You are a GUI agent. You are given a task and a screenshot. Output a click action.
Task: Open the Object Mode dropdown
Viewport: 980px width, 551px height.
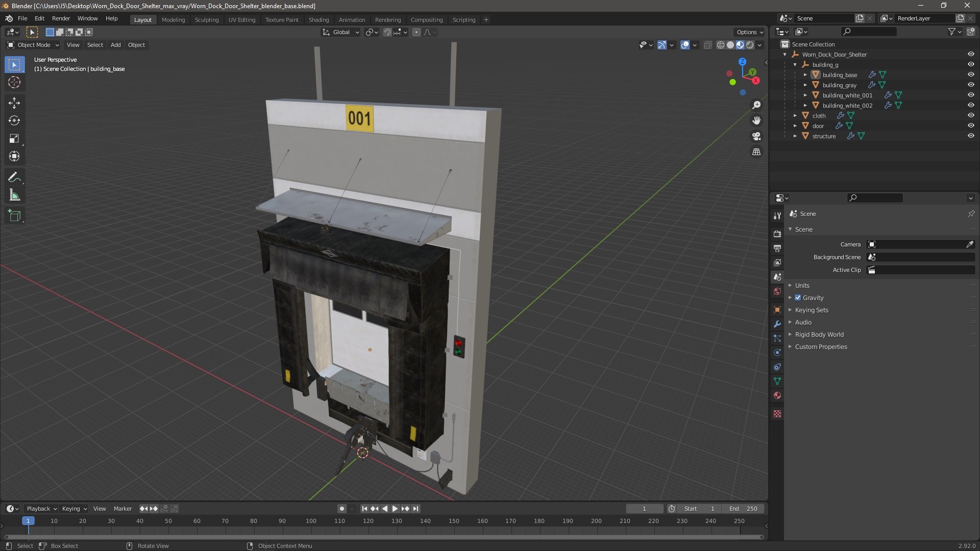pyautogui.click(x=33, y=45)
